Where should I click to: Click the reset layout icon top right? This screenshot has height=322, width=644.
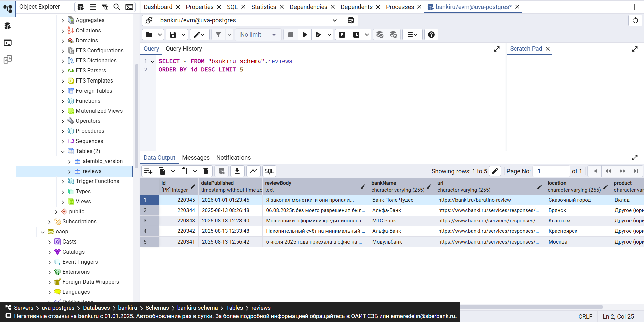point(635,20)
